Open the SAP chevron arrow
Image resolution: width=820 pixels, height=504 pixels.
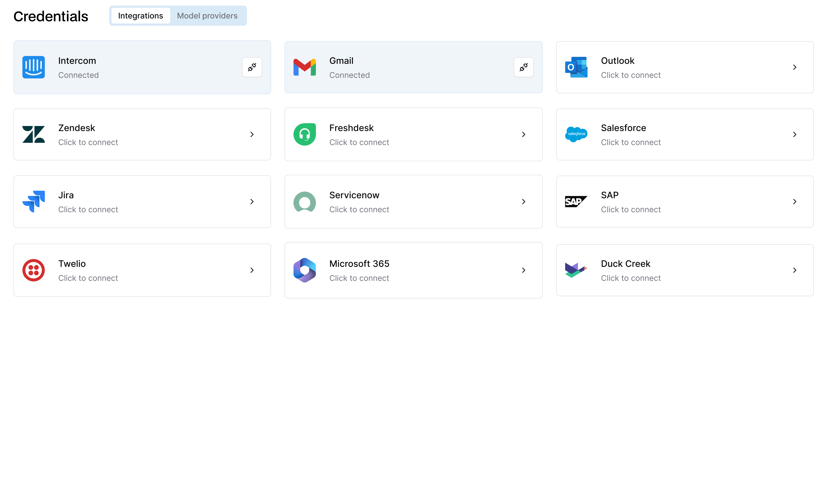(794, 202)
